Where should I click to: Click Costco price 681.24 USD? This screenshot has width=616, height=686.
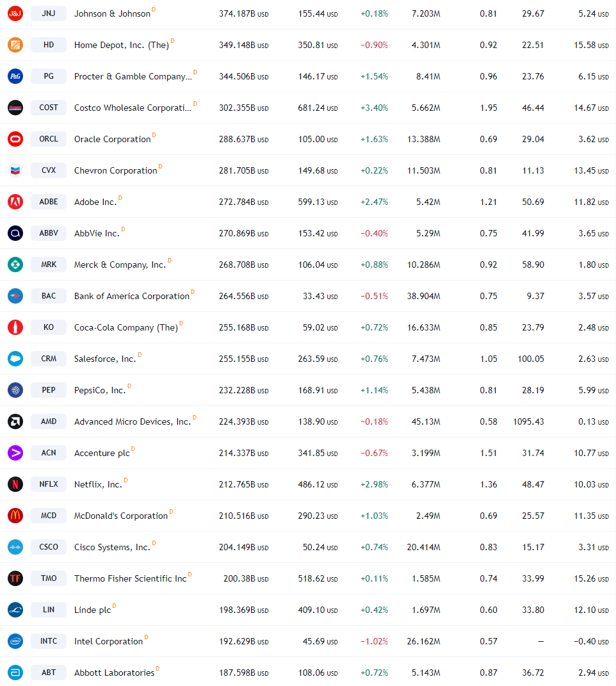318,108
